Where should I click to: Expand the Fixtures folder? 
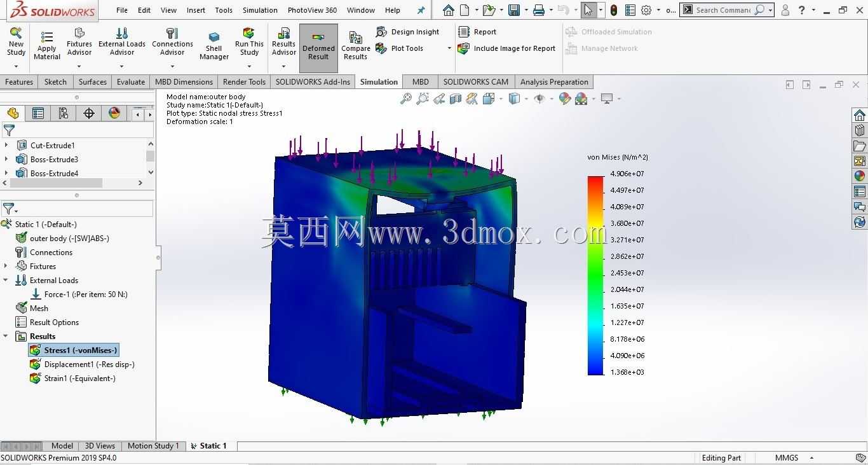6,266
